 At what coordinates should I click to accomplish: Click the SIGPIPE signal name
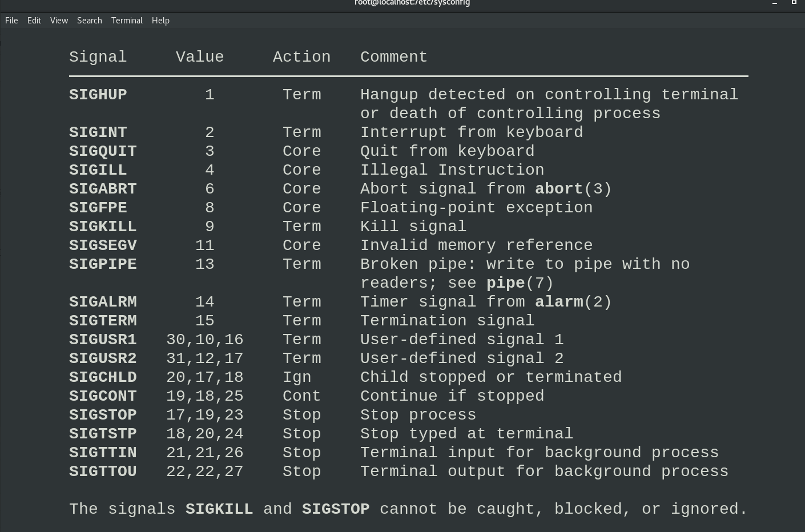coord(103,264)
